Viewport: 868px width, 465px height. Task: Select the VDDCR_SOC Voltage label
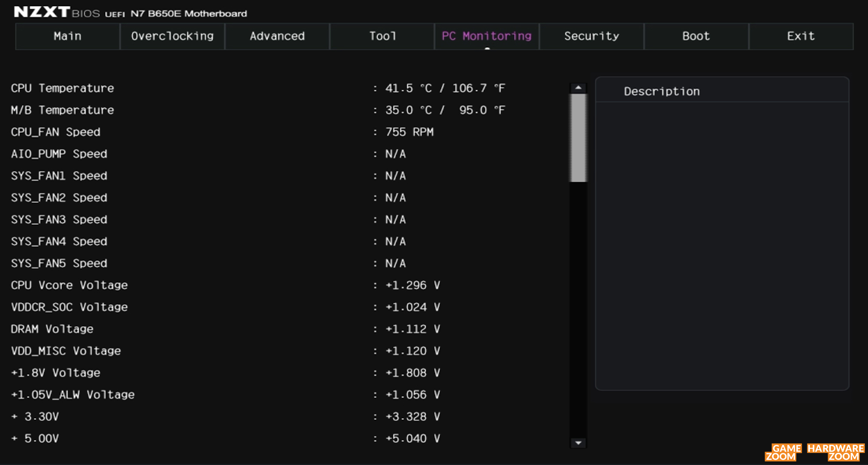click(69, 308)
